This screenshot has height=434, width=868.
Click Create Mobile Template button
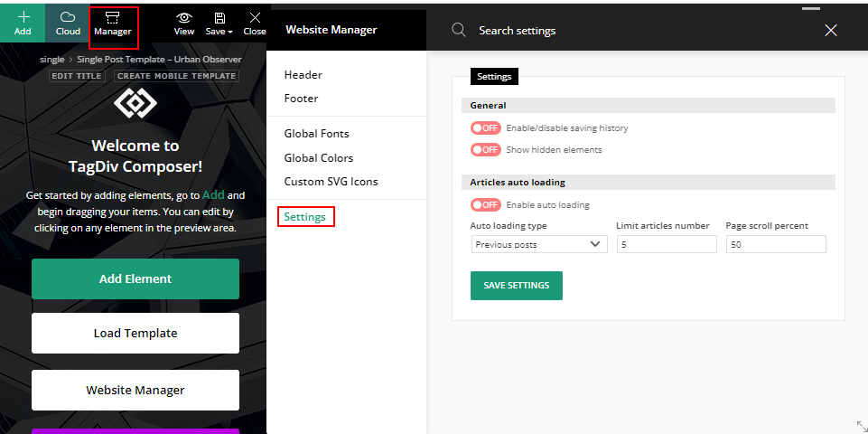(177, 76)
